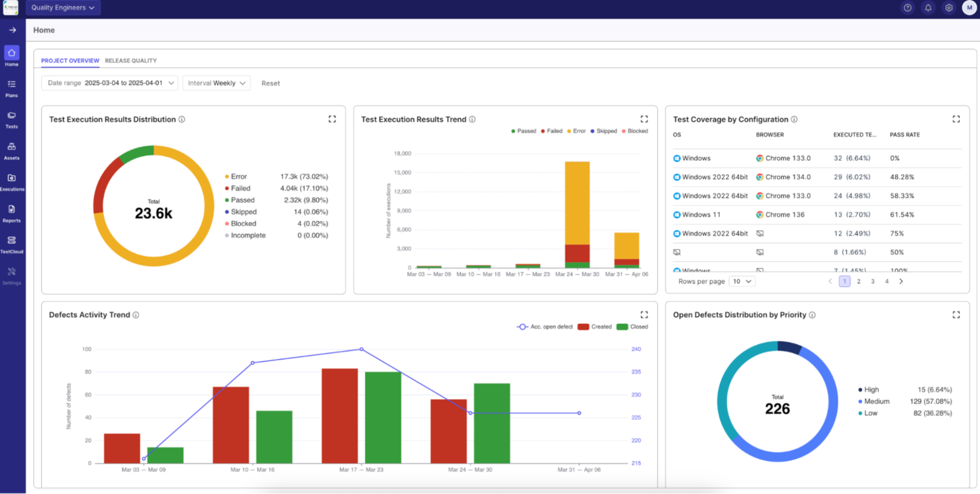980x494 pixels.
Task: Switch to the Release Quality tab
Action: point(130,60)
